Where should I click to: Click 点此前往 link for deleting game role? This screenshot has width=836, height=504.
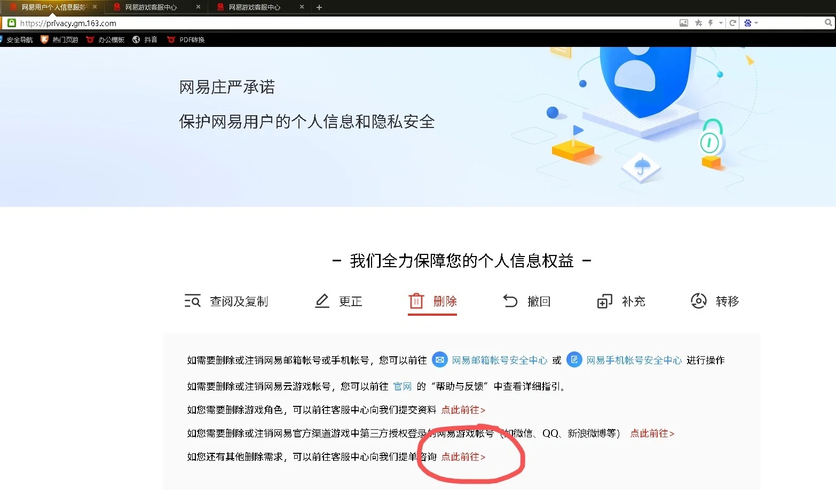click(463, 410)
